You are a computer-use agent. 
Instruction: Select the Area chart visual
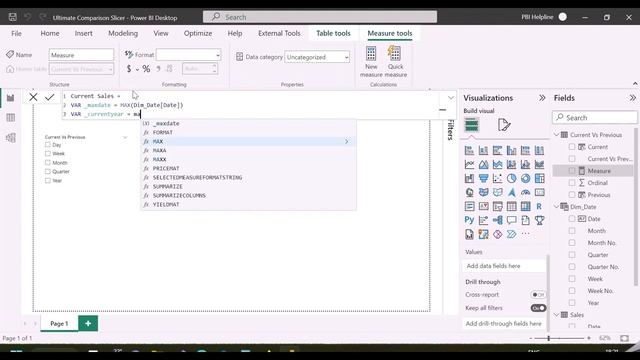point(483,164)
